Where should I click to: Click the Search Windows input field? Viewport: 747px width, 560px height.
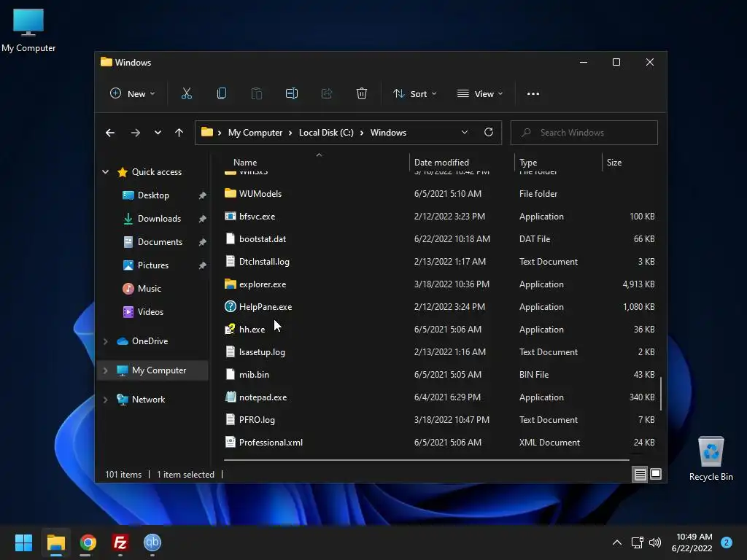tap(584, 133)
